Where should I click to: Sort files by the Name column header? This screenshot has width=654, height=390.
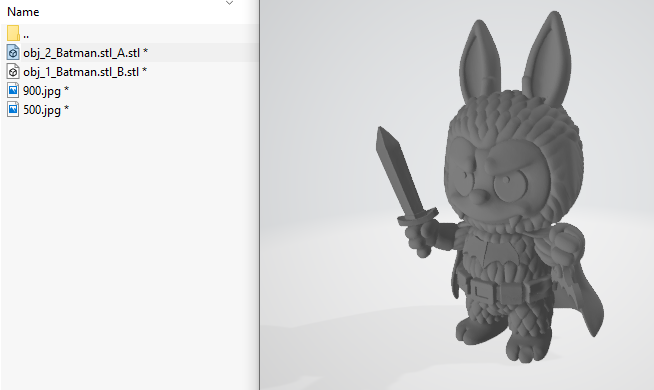[23, 12]
